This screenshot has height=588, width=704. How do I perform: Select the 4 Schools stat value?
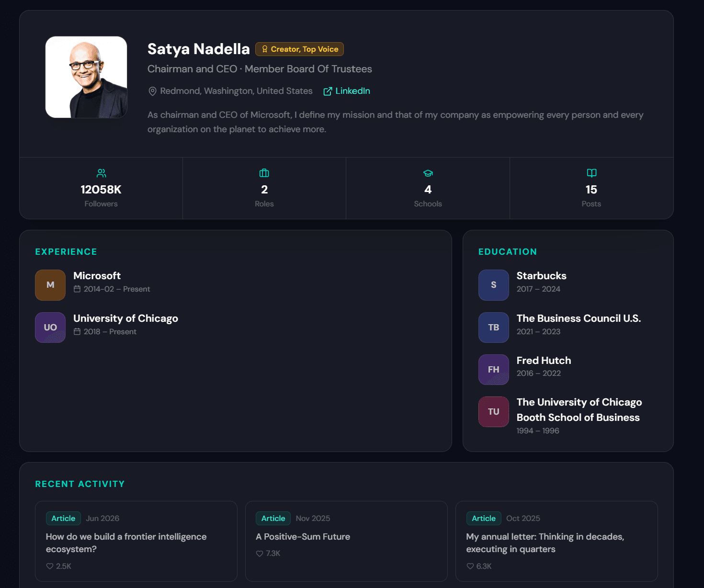(x=428, y=190)
